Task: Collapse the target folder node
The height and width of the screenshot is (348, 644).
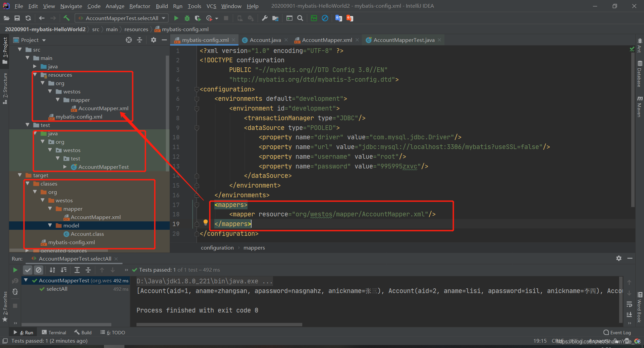Action: coord(20,175)
